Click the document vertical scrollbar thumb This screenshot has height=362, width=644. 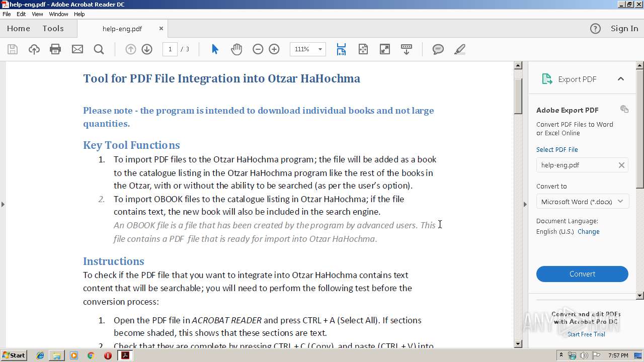(518, 97)
